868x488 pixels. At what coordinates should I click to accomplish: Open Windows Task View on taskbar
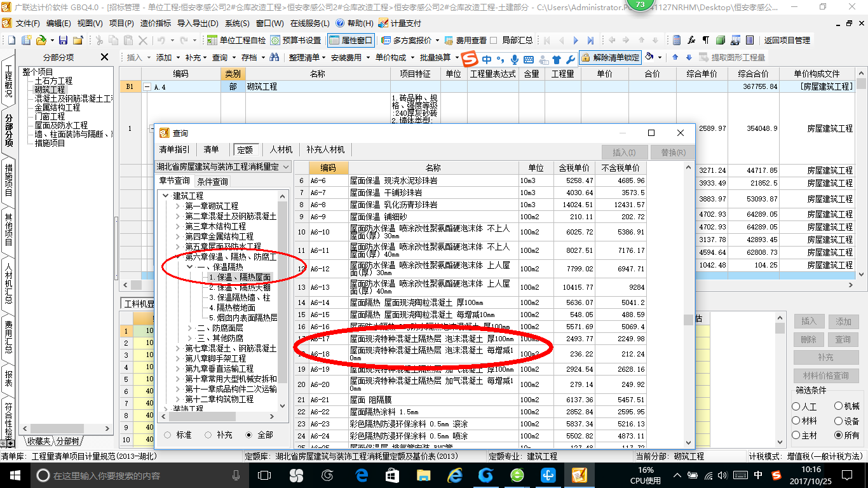click(264, 475)
